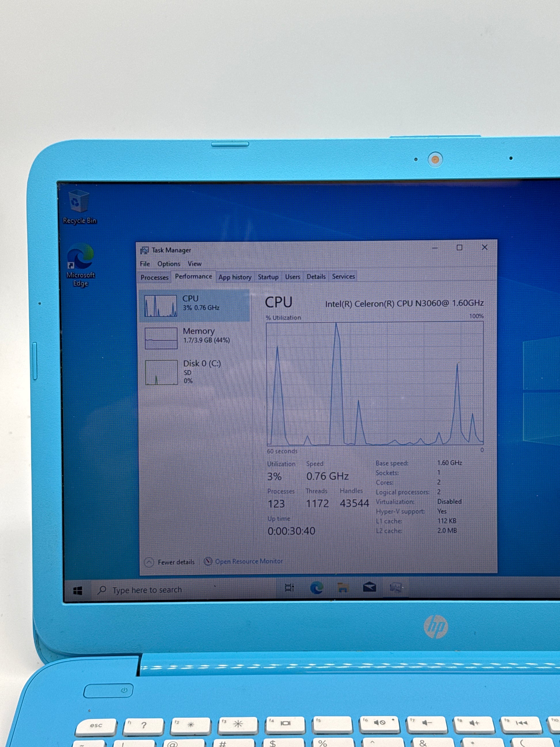560x747 pixels.
Task: Open the View menu
Action: (195, 263)
